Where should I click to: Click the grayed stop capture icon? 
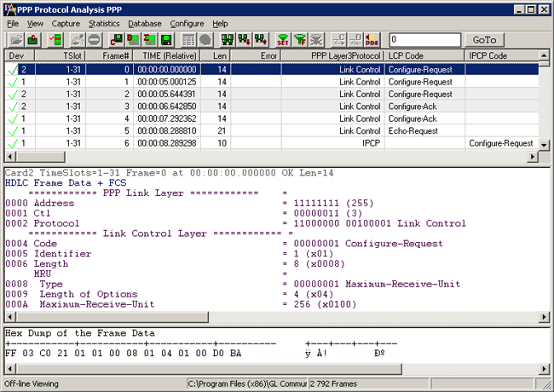click(95, 40)
